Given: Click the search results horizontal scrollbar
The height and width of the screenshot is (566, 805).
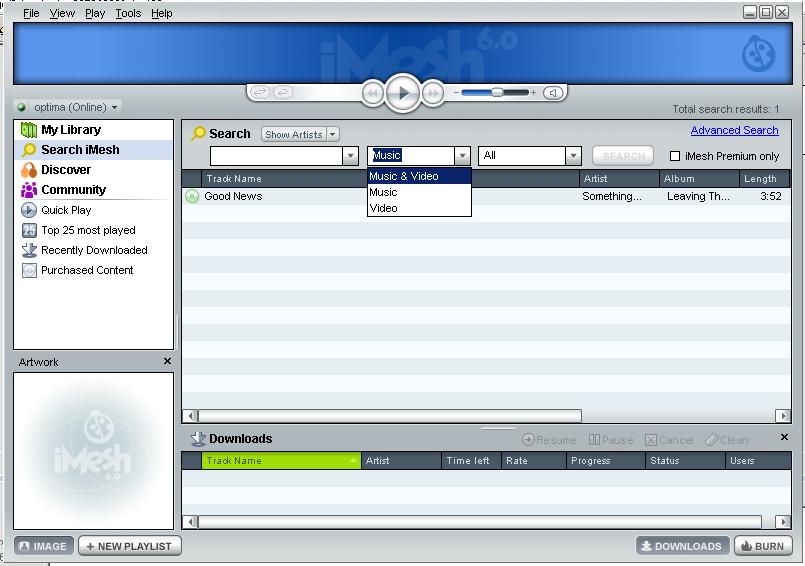Looking at the screenshot, I should pos(390,416).
